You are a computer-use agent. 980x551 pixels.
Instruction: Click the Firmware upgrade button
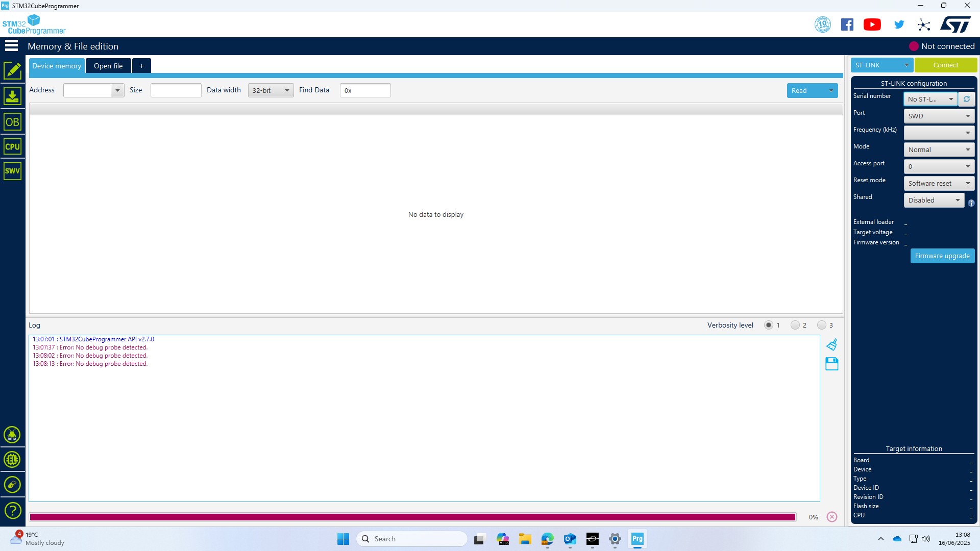click(942, 256)
